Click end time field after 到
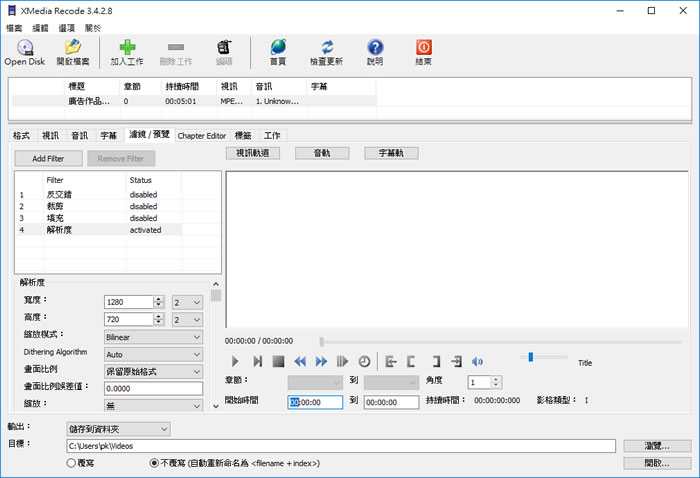 (x=392, y=402)
